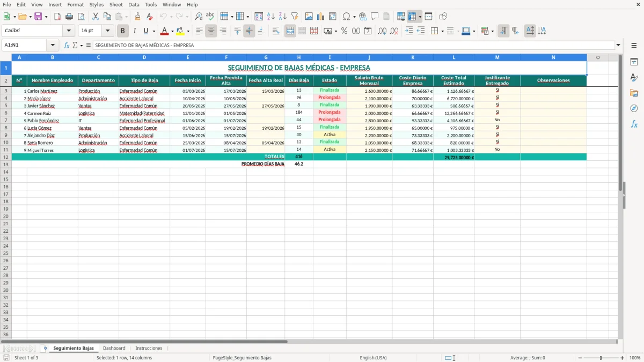Viewport: 644px width, 362px height.
Task: Define print area icon
Action: pos(401,17)
